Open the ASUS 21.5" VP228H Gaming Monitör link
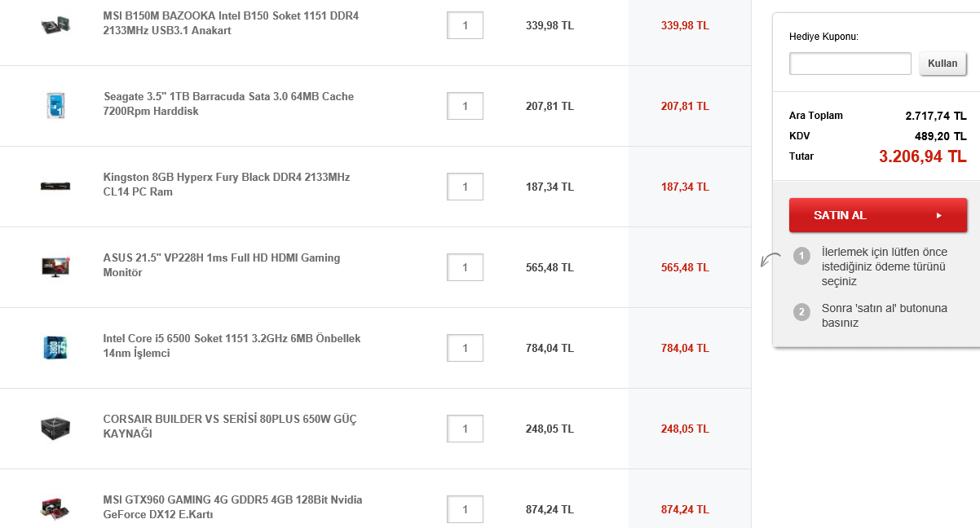 221,265
